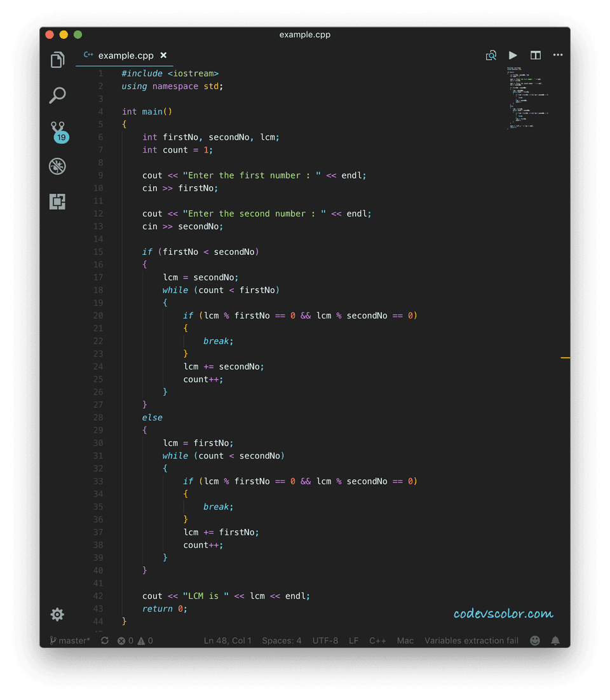Screen dimensions: 610x700
Task: Switch language mode by clicking C++
Action: click(x=377, y=640)
